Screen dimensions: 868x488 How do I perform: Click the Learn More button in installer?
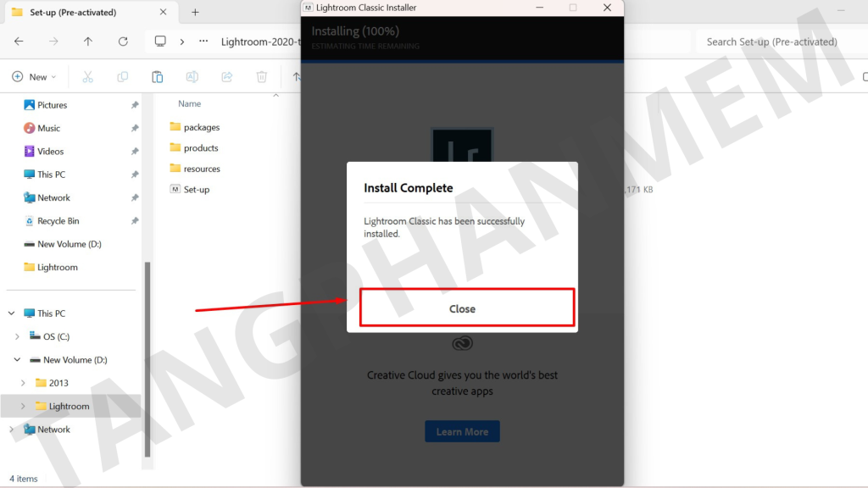(462, 431)
